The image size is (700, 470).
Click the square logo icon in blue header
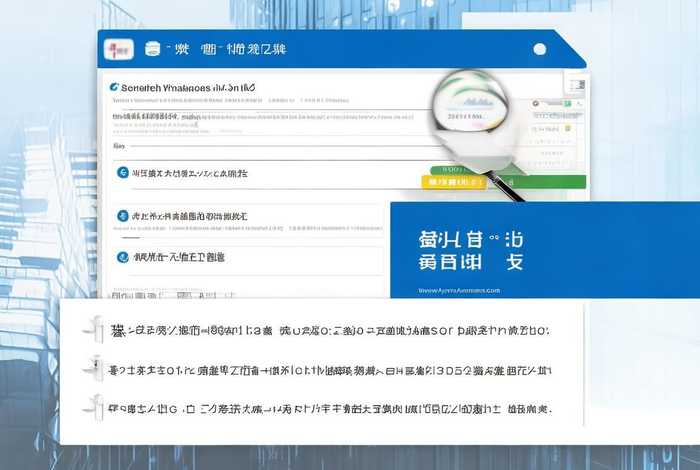click(119, 49)
